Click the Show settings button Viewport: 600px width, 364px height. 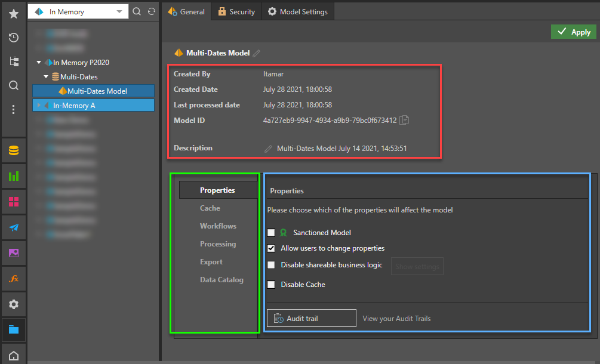coord(417,266)
